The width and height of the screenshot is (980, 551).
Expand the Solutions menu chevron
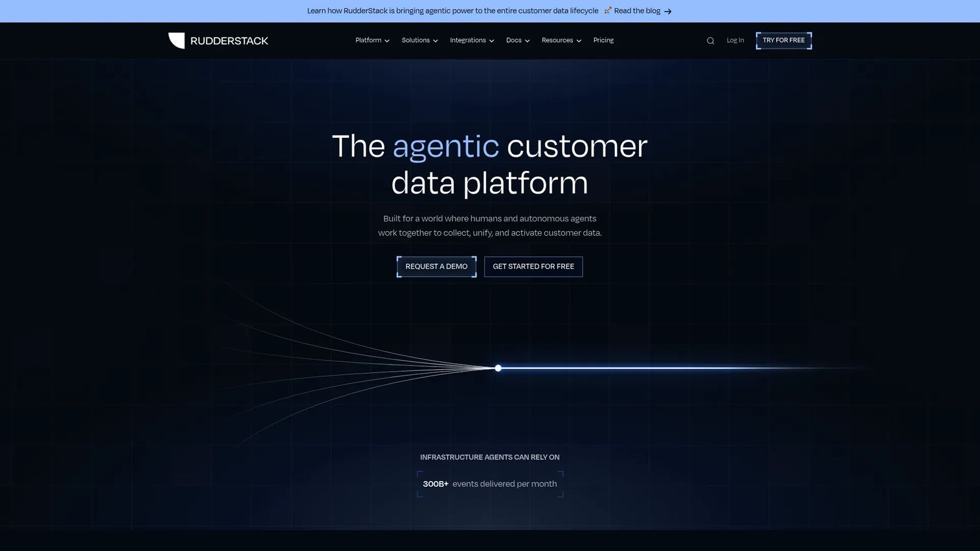tap(436, 41)
